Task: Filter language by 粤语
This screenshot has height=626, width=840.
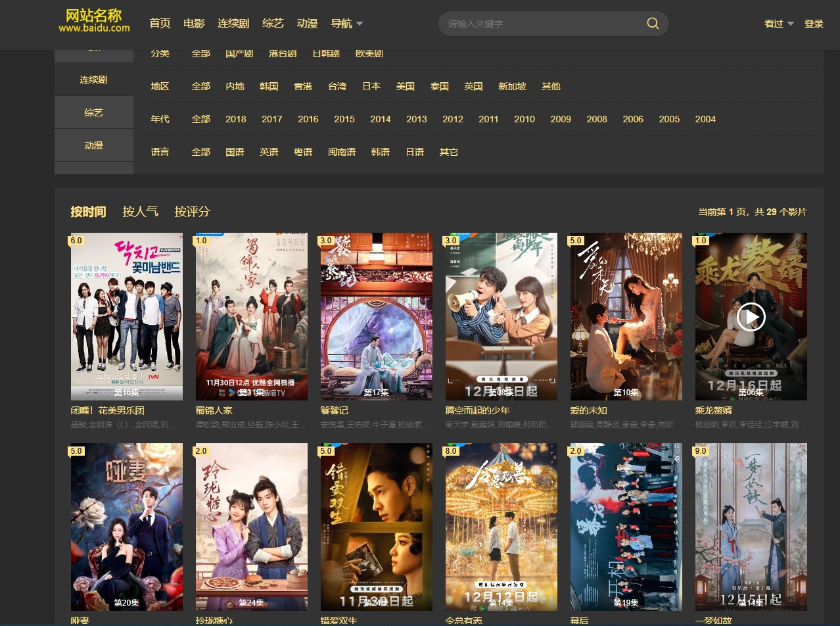Action: (x=303, y=152)
